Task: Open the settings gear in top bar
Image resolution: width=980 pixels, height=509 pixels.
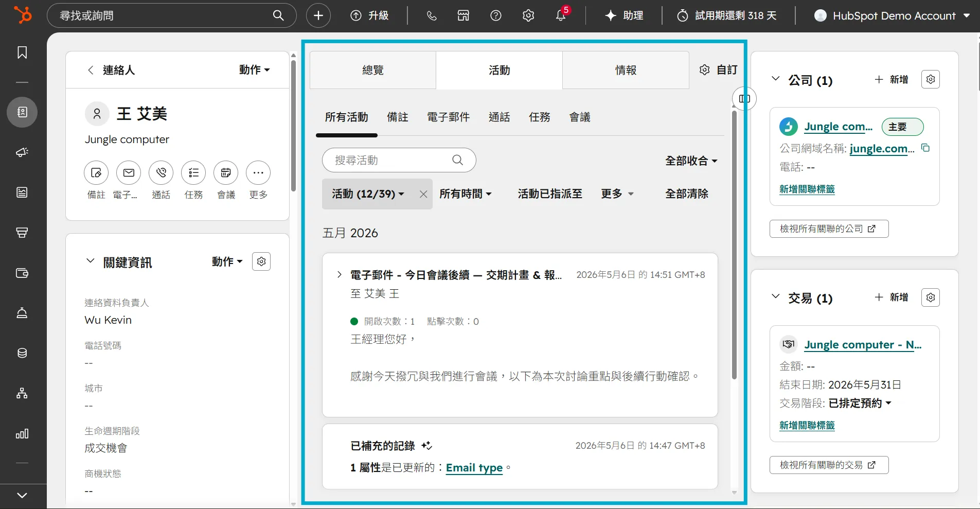Action: coord(528,15)
